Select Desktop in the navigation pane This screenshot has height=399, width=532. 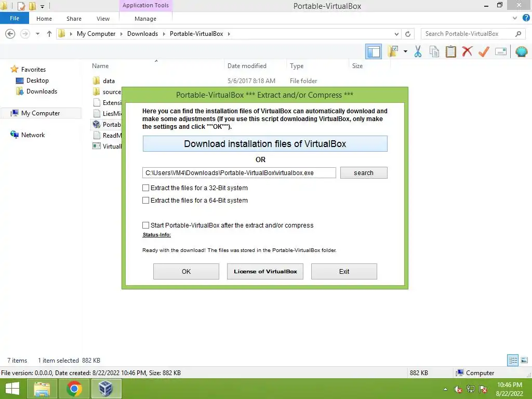coord(37,81)
